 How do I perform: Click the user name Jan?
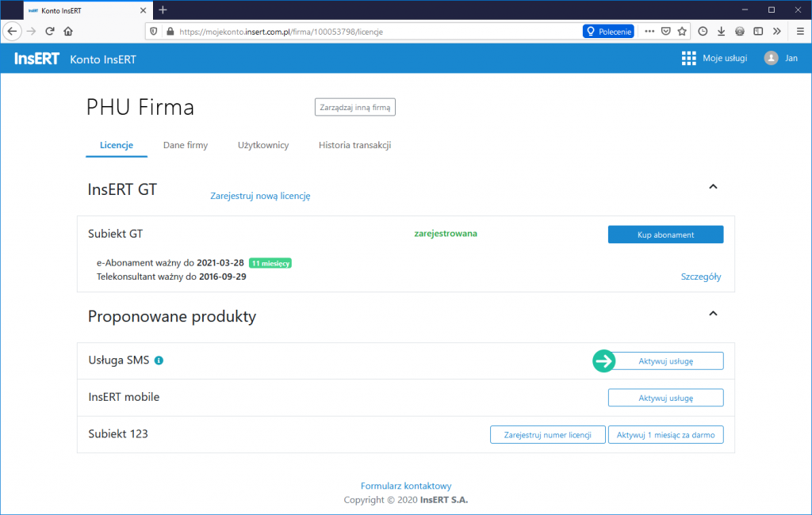(791, 58)
